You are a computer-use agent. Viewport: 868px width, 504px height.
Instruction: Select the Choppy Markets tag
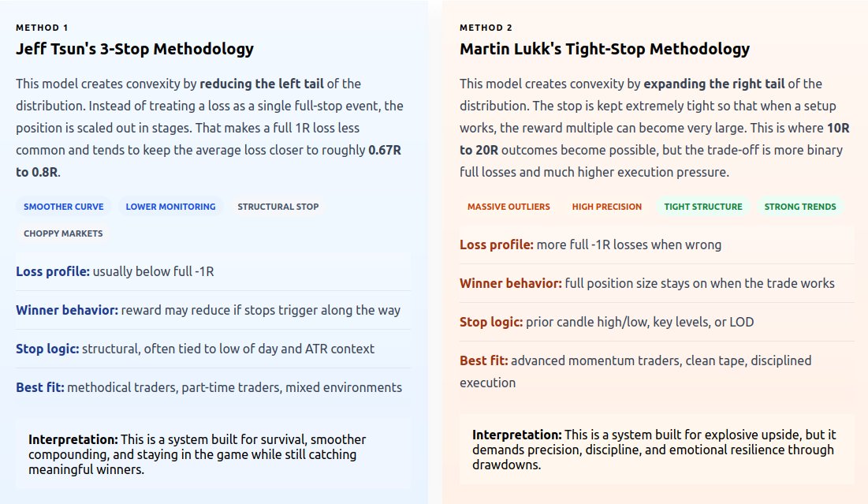coord(63,233)
